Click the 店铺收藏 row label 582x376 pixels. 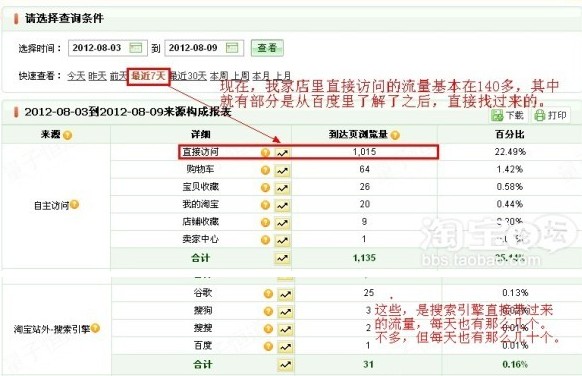tap(200, 222)
